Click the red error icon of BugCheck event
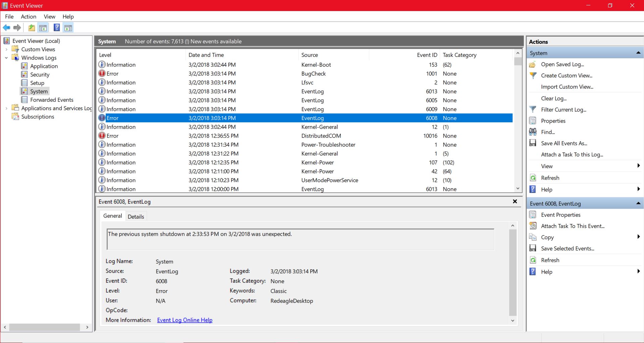Viewport: 644px width, 343px height. [102, 73]
